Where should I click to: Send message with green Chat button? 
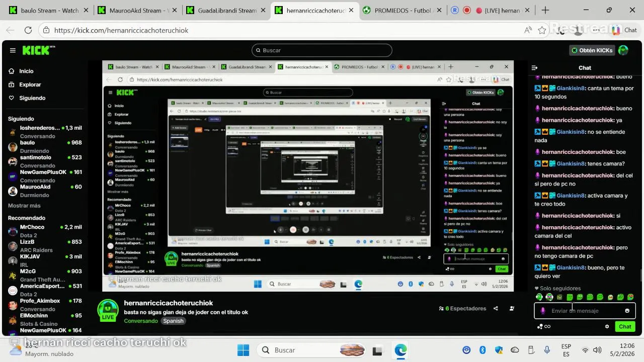coord(625,326)
